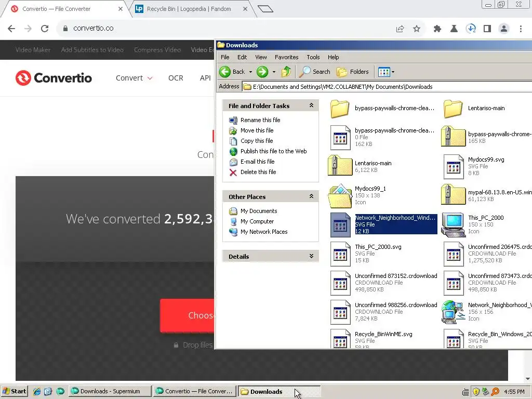The image size is (532, 399).
Task: Open the browser extensions puzzle icon
Action: pos(437,29)
